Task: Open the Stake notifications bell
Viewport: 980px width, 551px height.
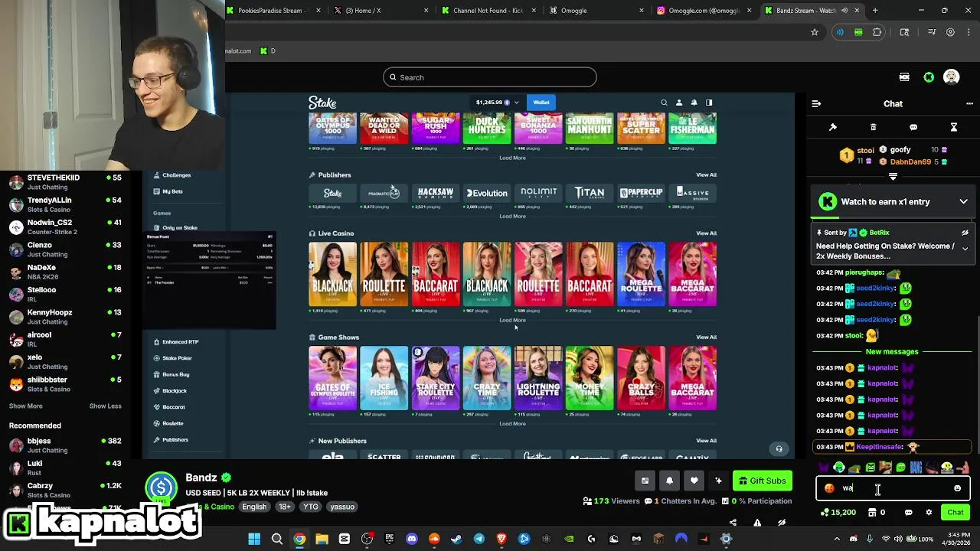Action: click(694, 103)
